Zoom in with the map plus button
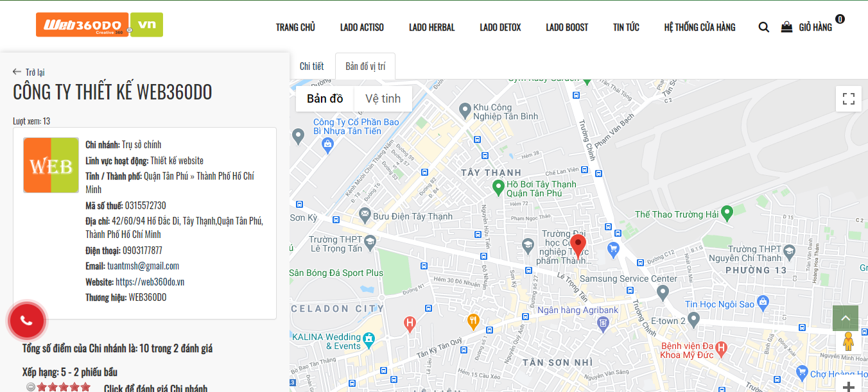Image resolution: width=868 pixels, height=392 pixels. click(x=849, y=386)
